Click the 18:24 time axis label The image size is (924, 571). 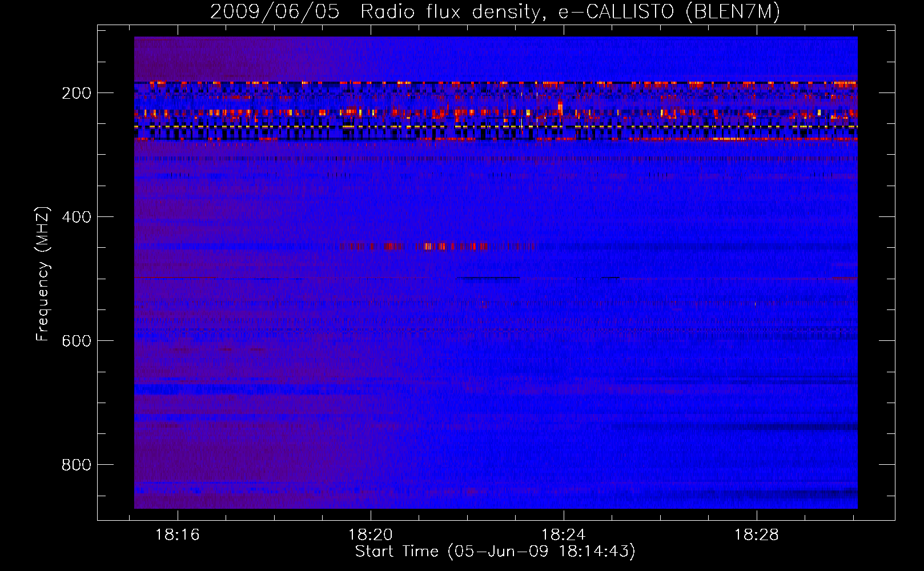564,535
